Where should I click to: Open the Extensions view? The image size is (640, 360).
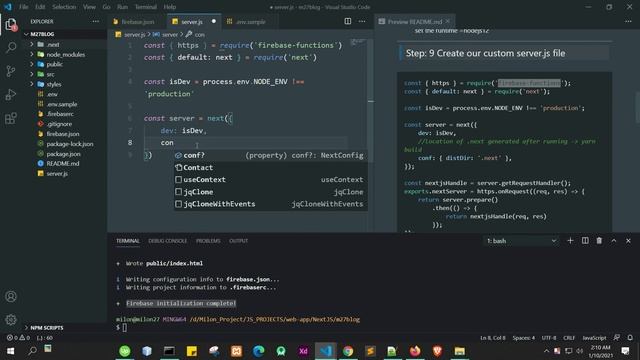[x=11, y=118]
